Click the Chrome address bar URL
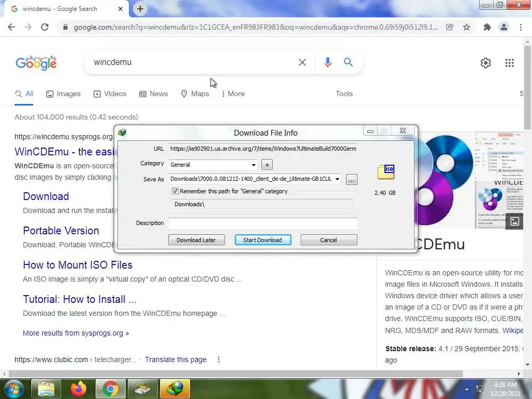This screenshot has height=399, width=532. pos(256,27)
